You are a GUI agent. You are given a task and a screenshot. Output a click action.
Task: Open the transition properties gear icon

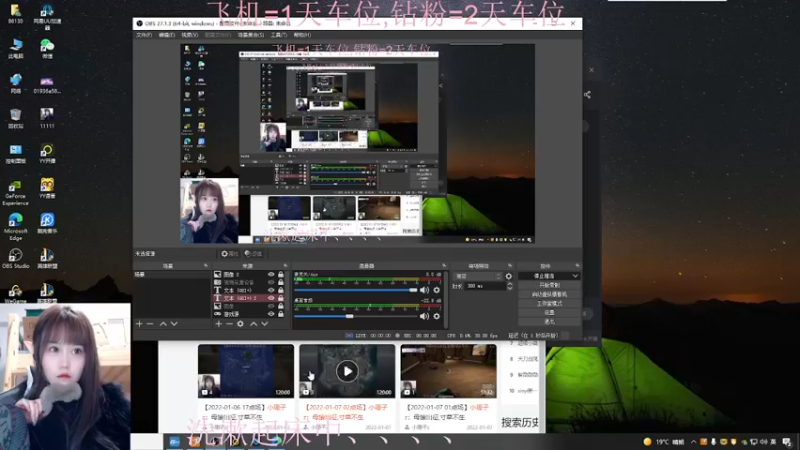[509, 276]
